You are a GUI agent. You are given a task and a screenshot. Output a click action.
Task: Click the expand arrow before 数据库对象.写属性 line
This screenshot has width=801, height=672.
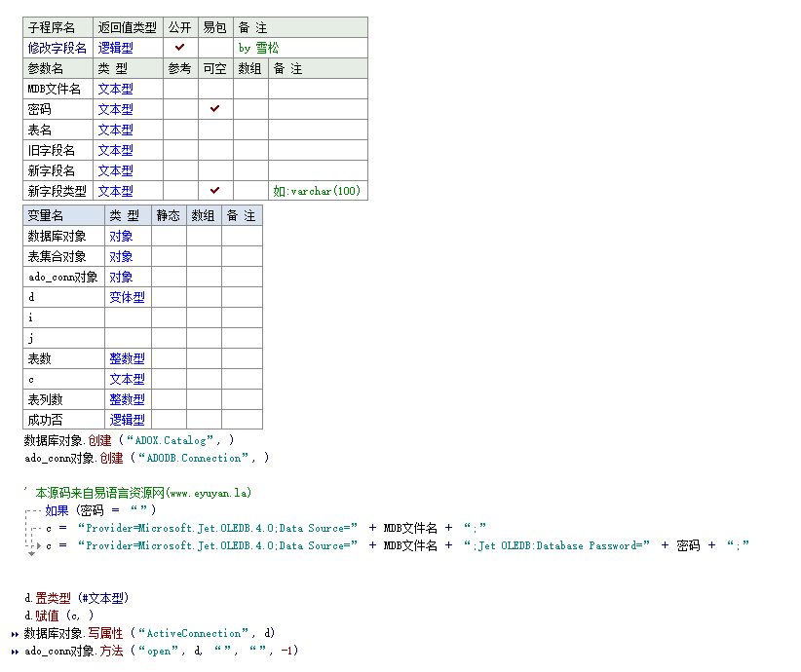click(x=15, y=634)
